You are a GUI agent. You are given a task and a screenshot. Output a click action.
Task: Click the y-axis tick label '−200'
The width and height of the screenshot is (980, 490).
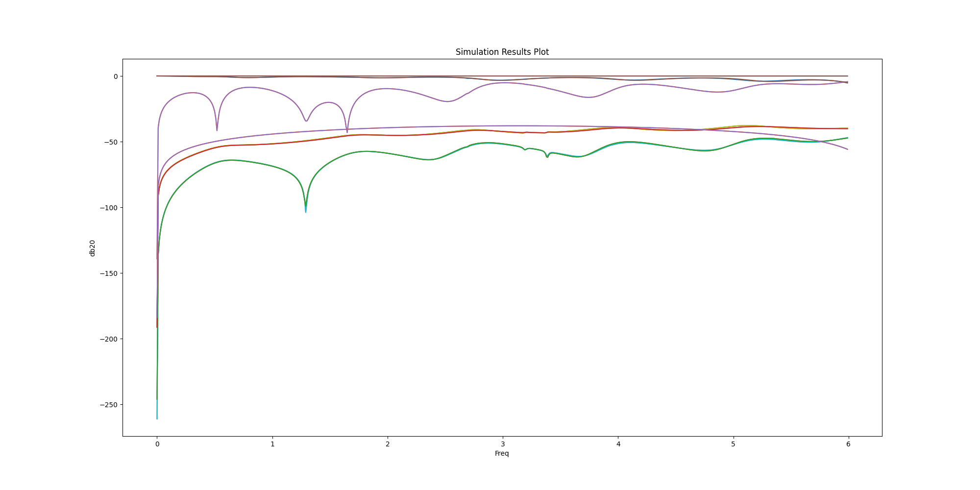[109, 339]
